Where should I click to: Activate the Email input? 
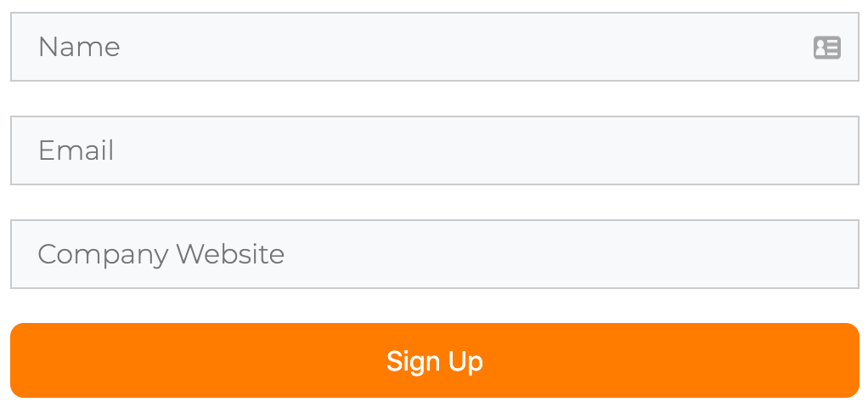coord(435,150)
